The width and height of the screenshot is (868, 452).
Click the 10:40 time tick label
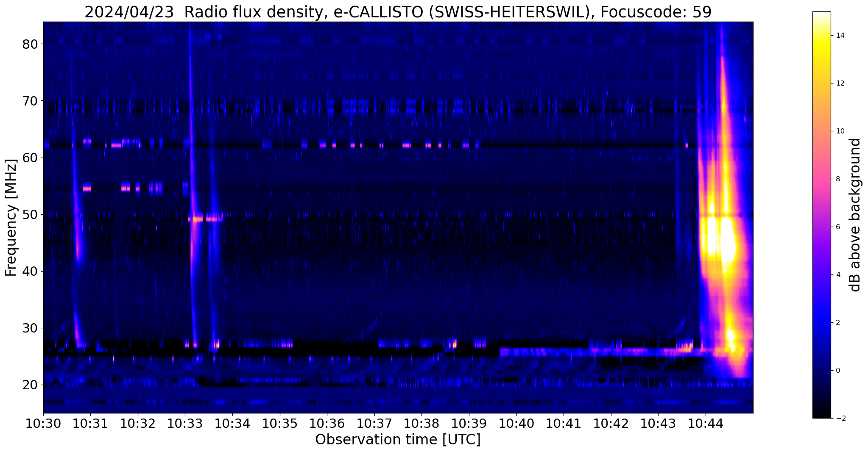(x=516, y=423)
